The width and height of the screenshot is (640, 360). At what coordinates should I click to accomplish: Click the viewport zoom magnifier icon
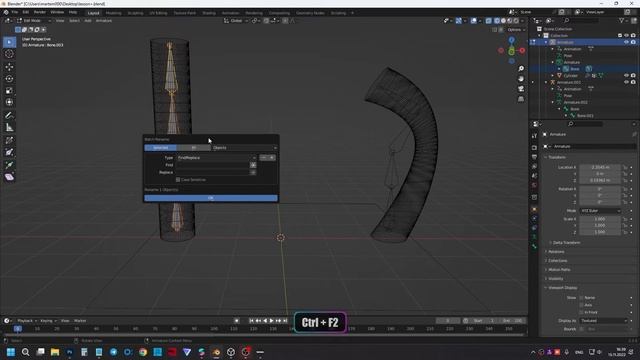pos(521,69)
